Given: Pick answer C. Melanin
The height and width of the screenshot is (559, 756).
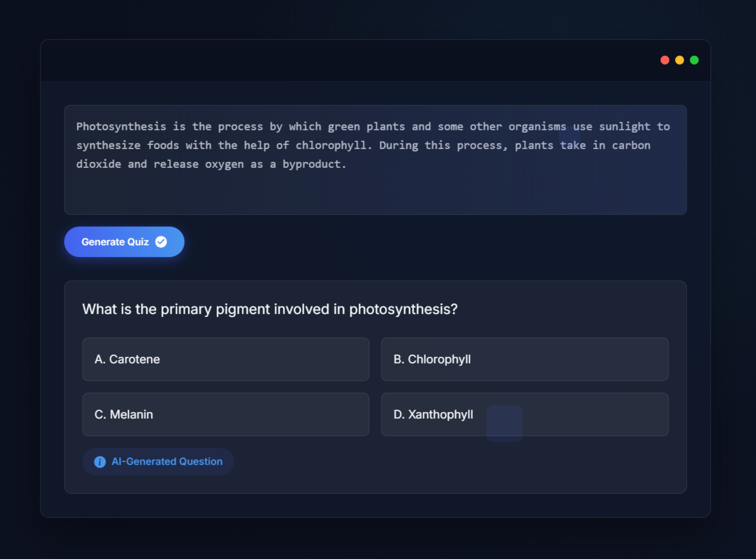Looking at the screenshot, I should tap(225, 415).
